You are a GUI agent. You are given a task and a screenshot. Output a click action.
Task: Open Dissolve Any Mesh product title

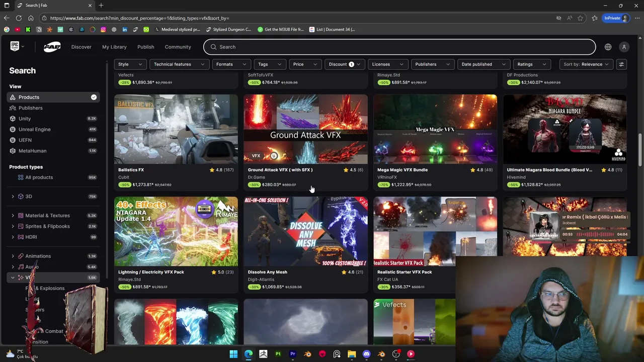268,272
